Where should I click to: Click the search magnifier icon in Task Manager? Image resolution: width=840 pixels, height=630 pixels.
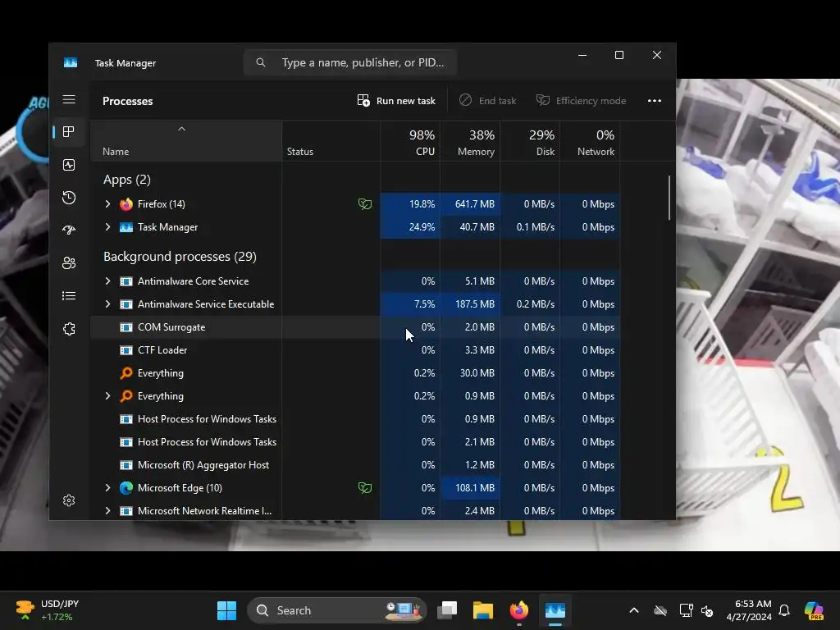tap(260, 62)
